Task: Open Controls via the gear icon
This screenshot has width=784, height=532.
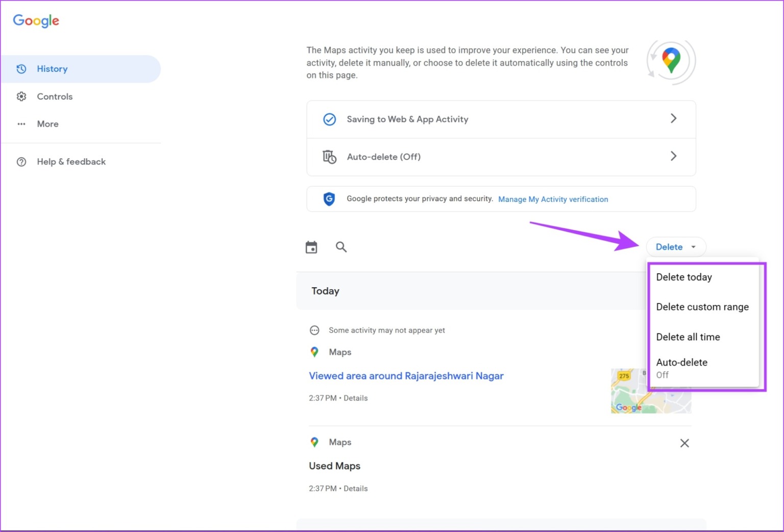Action: 21,96
